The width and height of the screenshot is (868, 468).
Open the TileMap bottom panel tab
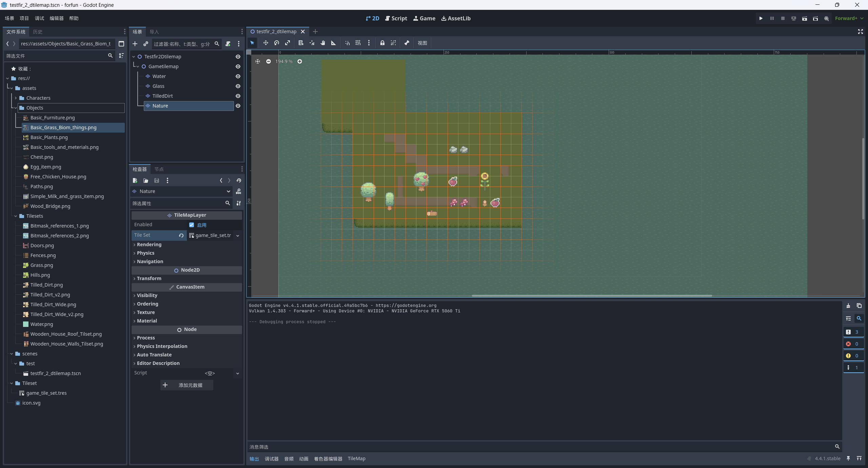(x=356, y=459)
